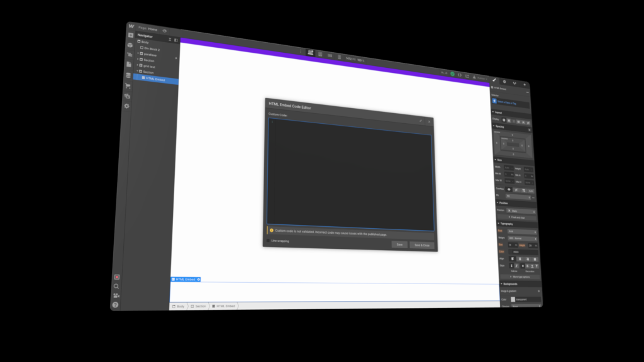Open the Font Arial dropdown
Viewport: 644px width, 362px height.
click(x=523, y=231)
